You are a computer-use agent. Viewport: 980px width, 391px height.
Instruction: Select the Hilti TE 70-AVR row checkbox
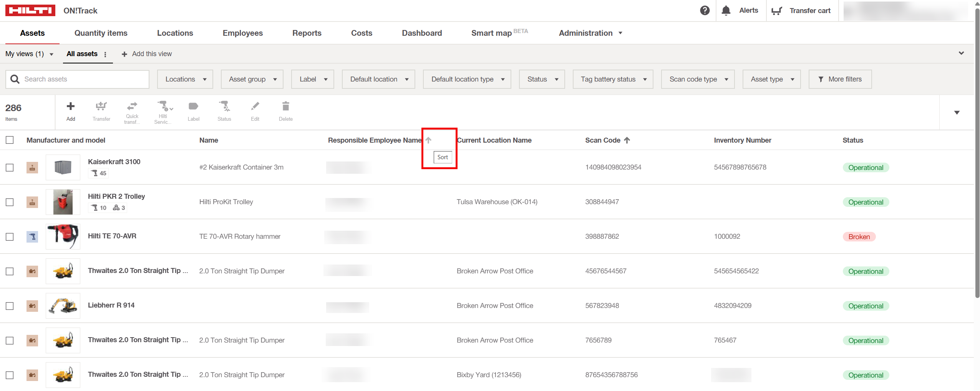(10, 237)
